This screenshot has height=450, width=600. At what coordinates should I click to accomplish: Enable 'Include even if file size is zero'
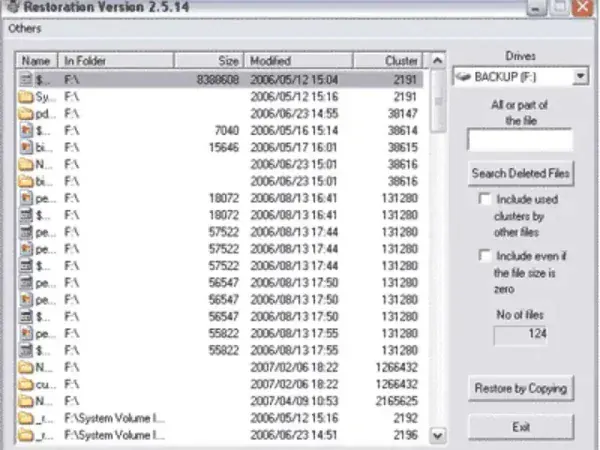tap(485, 256)
